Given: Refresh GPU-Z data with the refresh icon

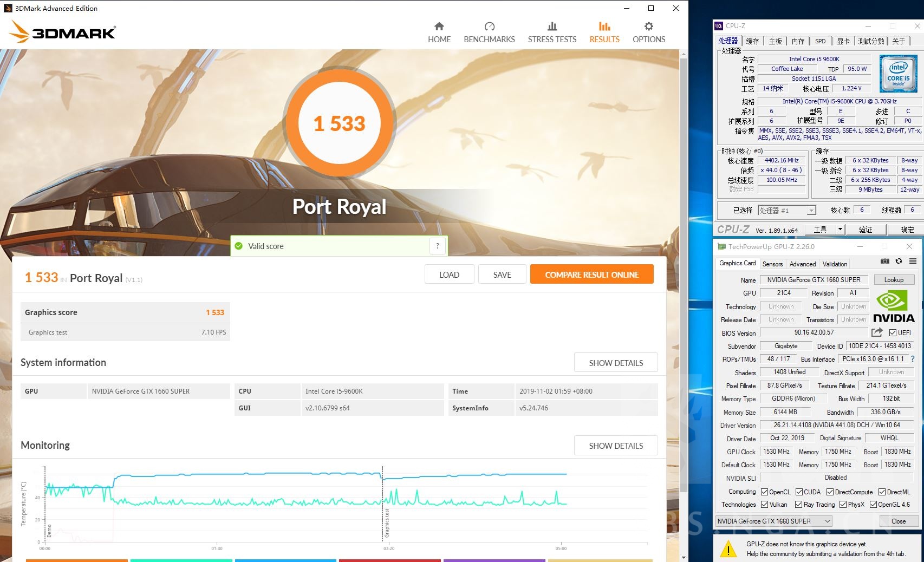Looking at the screenshot, I should [x=899, y=261].
